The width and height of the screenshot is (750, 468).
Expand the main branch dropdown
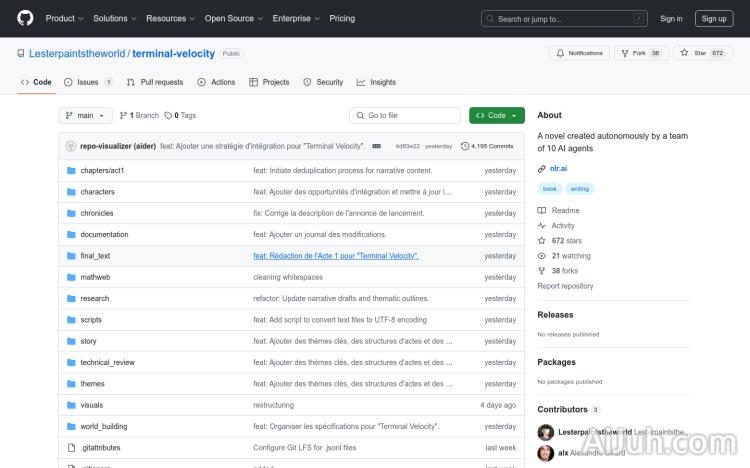(x=85, y=115)
